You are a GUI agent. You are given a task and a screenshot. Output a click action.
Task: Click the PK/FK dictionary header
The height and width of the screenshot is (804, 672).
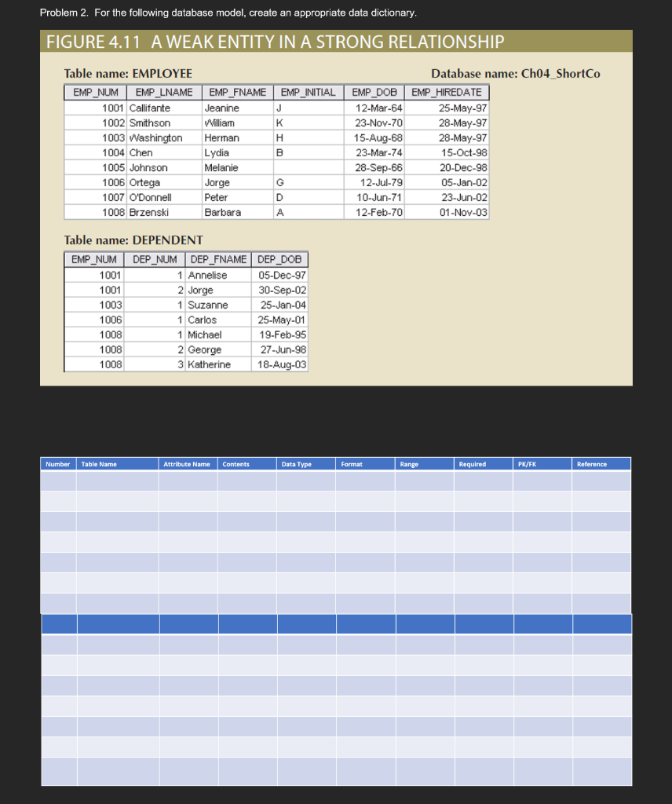542,464
